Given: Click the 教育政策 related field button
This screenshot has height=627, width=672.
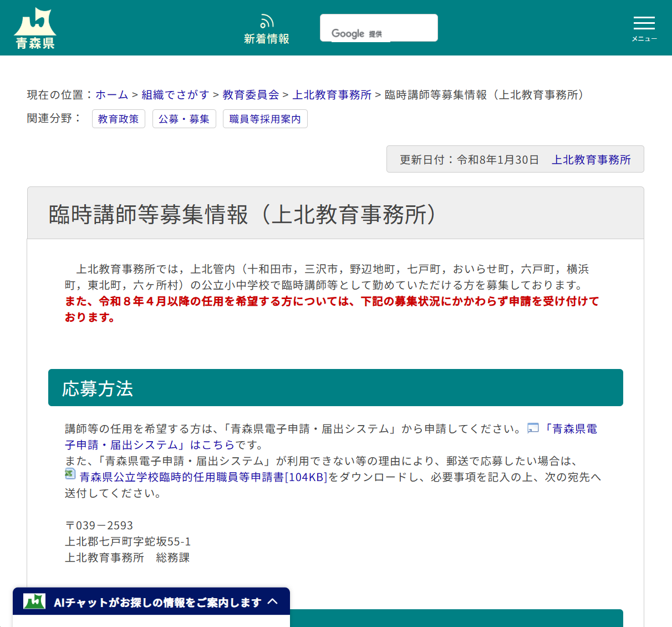Looking at the screenshot, I should point(118,118).
